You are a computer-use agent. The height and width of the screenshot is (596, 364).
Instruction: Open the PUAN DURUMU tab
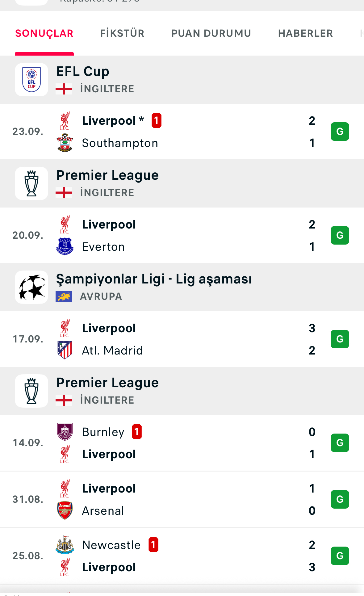[x=211, y=33]
